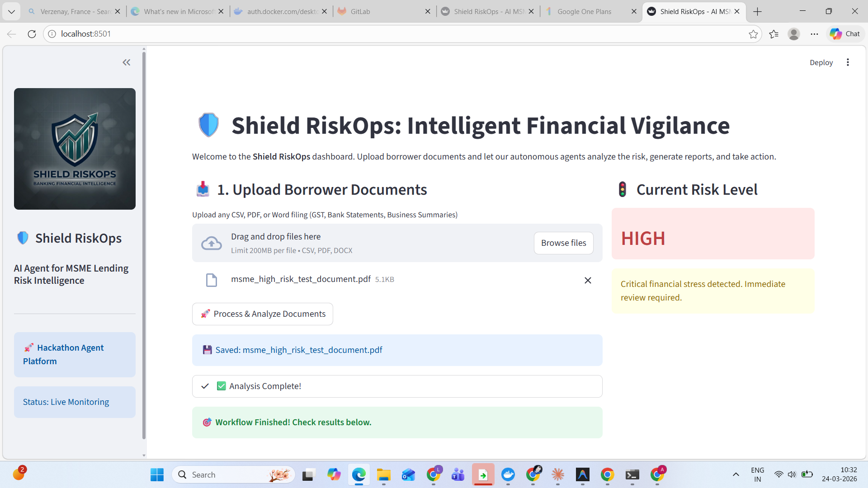
Task: Add page to favorites star icon
Action: (x=753, y=34)
